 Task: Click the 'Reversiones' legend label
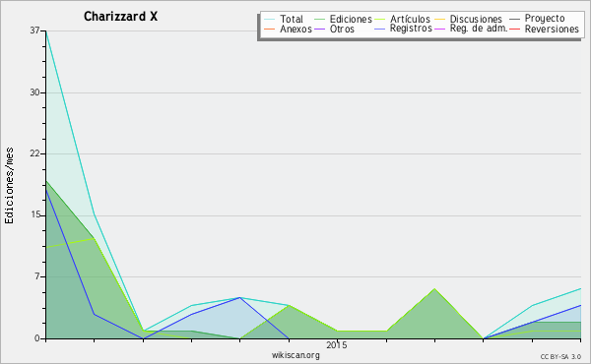pos(552,29)
